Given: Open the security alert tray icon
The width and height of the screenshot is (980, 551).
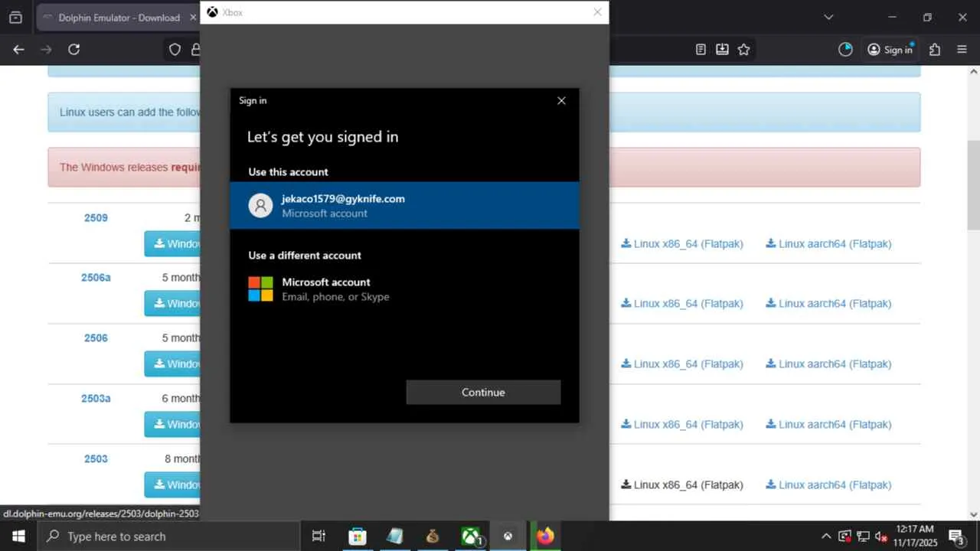Looking at the screenshot, I should [844, 536].
